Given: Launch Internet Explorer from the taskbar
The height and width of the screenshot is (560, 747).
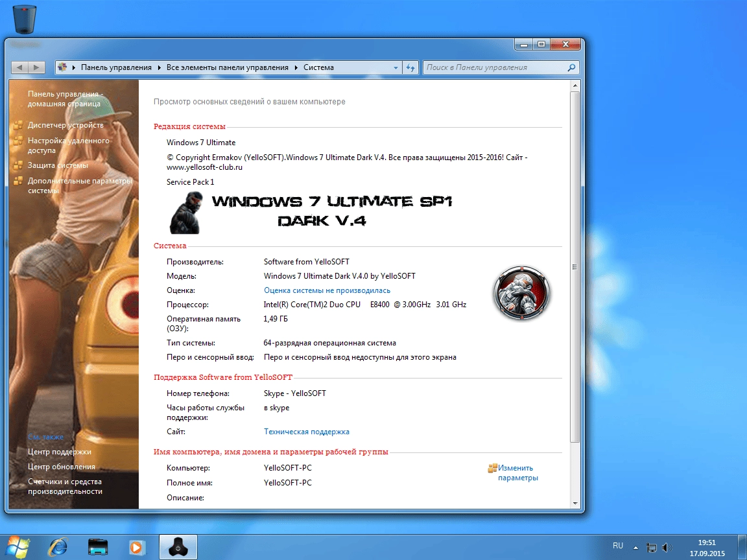Looking at the screenshot, I should click(x=58, y=547).
